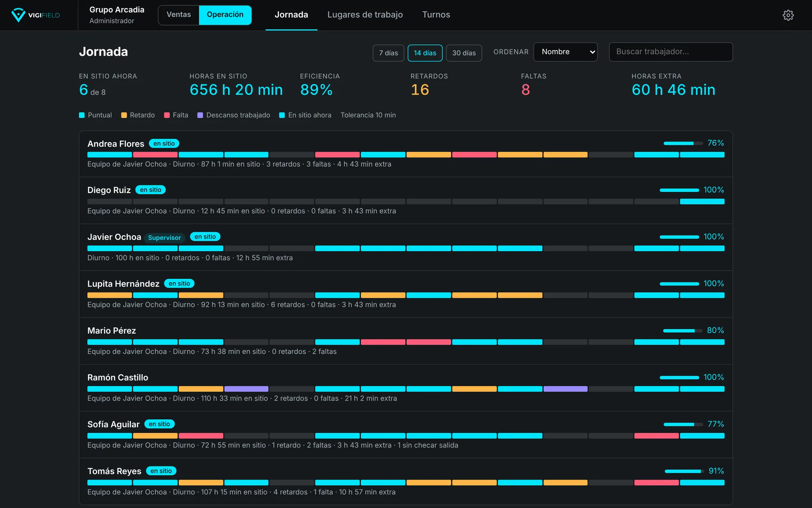
Task: Click the Tolerancia 10 min label
Action: click(368, 115)
